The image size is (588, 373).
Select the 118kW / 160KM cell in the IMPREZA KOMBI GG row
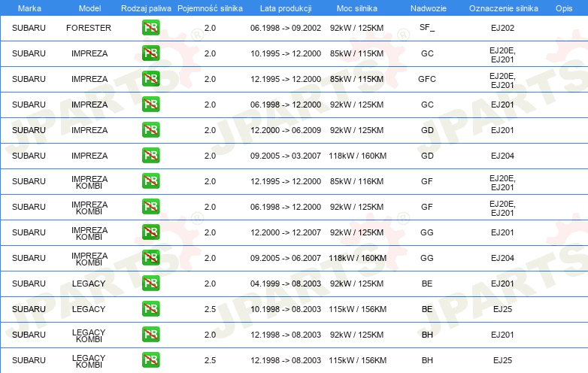(357, 258)
